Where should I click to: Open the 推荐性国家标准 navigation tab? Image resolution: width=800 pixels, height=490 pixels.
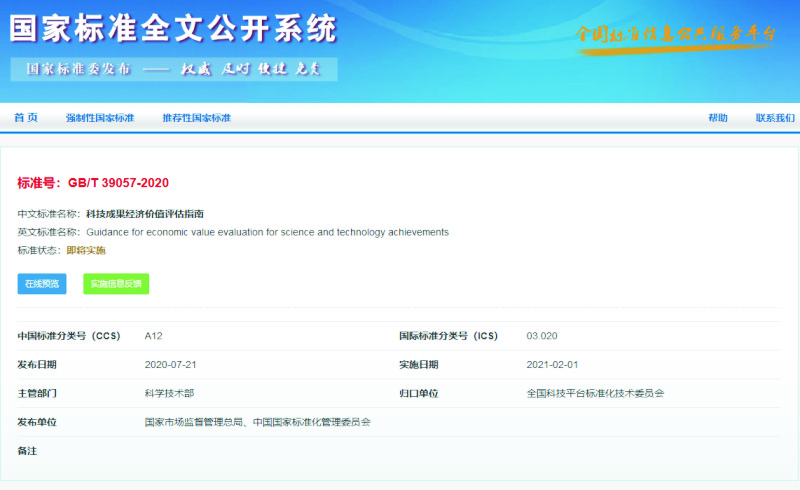click(x=196, y=118)
